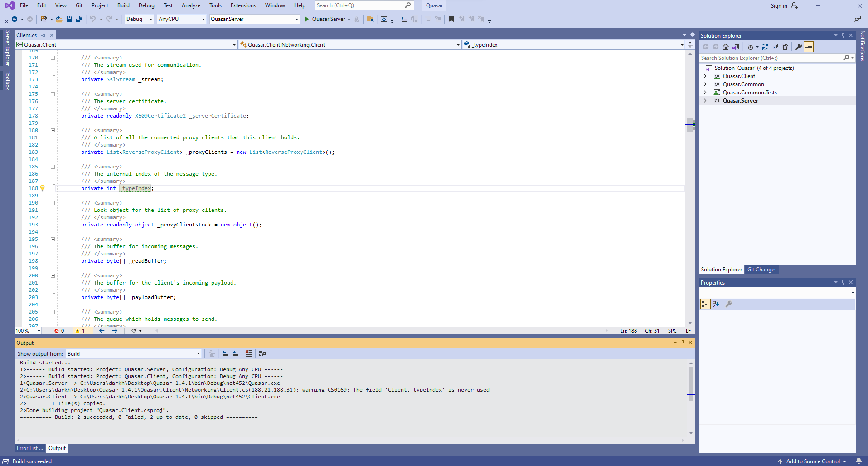
Task: Open the Git menu
Action: coord(79,5)
